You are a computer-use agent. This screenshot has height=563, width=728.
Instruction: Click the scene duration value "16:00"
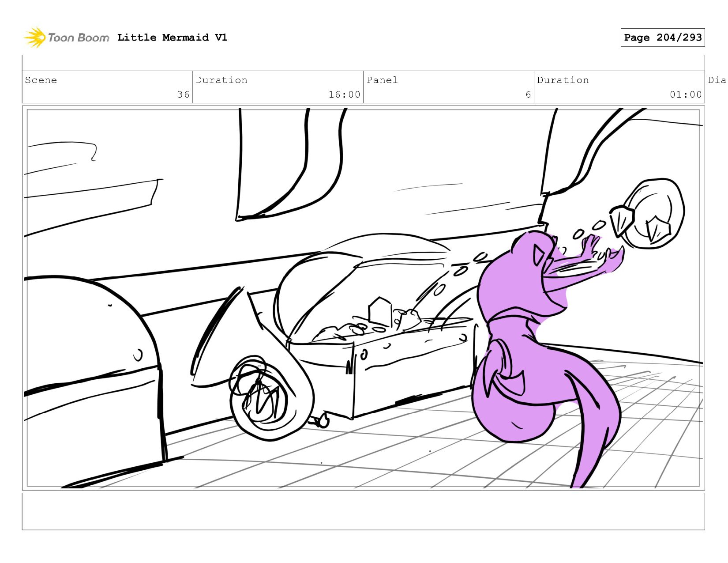pos(345,94)
